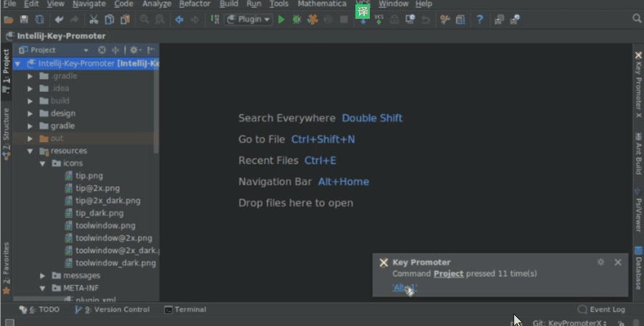Click the Stop square icon

[344, 20]
